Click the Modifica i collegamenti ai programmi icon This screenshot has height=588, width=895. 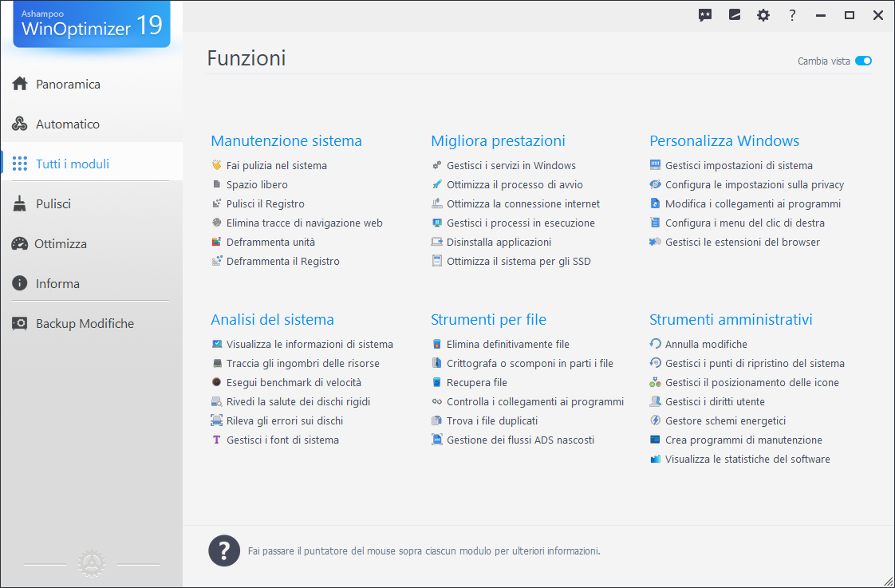point(655,203)
